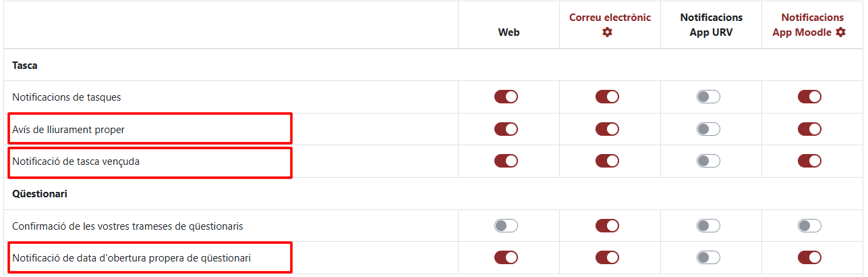Open Correu electrònic settings gear icon
This screenshot has height=277, width=868.
pyautogui.click(x=607, y=32)
